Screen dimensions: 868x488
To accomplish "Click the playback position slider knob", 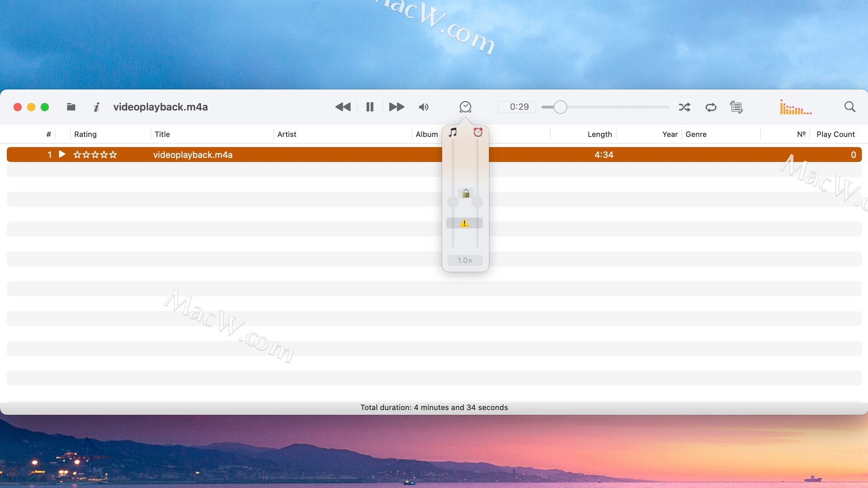I will [x=560, y=107].
